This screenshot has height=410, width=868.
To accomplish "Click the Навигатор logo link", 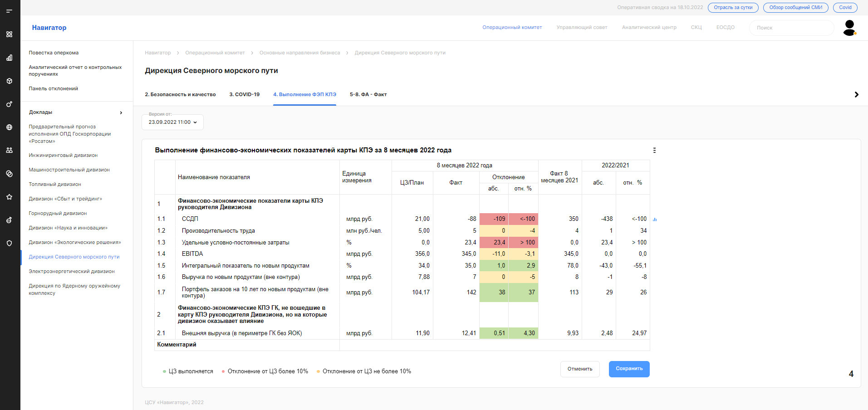I will (x=49, y=28).
